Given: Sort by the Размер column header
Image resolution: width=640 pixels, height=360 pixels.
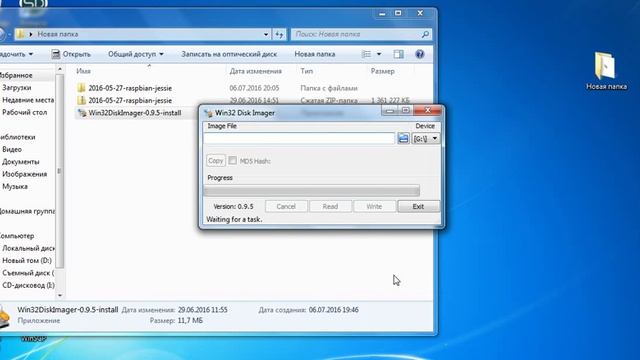Looking at the screenshot, I should (382, 71).
